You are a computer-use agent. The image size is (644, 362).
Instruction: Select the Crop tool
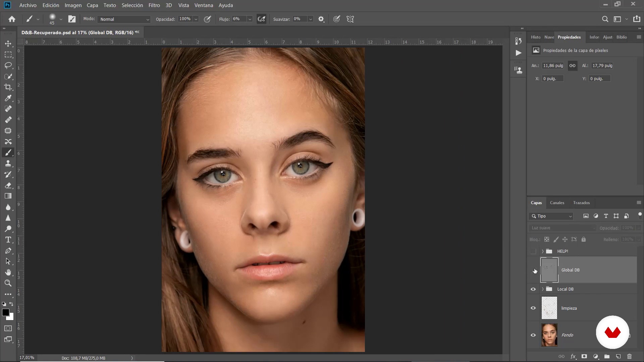[8, 87]
